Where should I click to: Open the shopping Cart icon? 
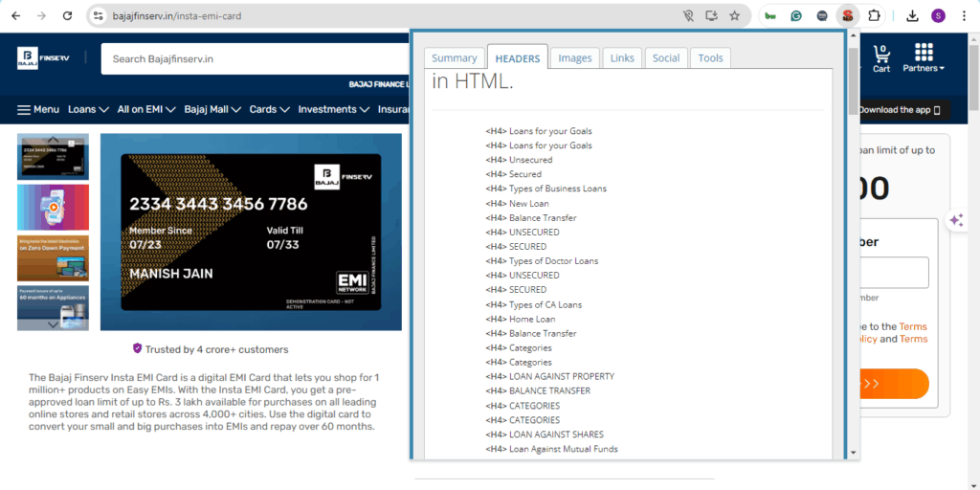881,58
